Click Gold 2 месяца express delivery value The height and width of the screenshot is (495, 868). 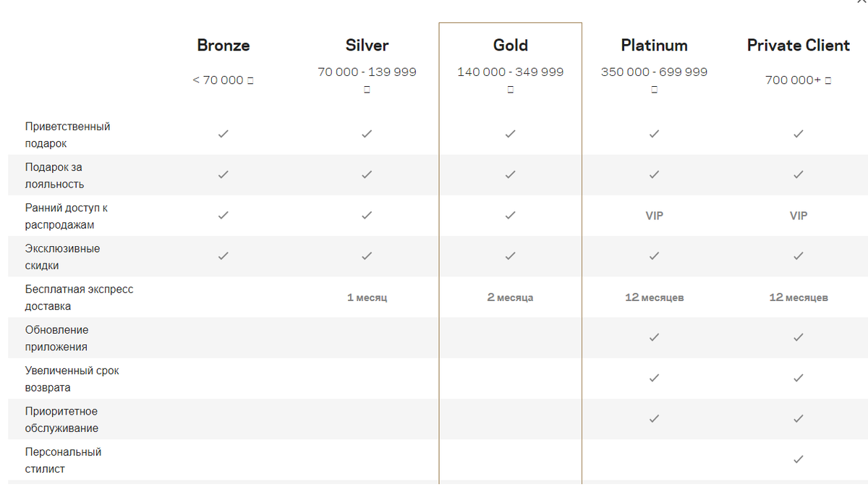510,297
